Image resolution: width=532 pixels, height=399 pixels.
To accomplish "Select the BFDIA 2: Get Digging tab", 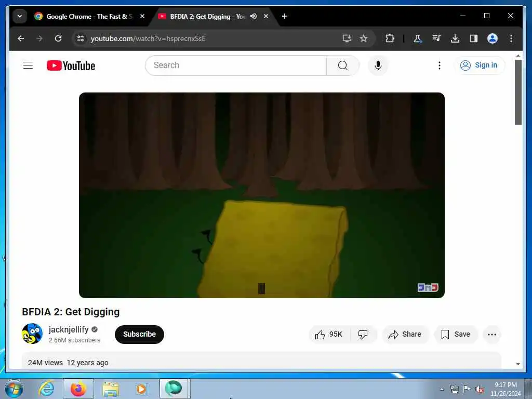I will point(207,16).
